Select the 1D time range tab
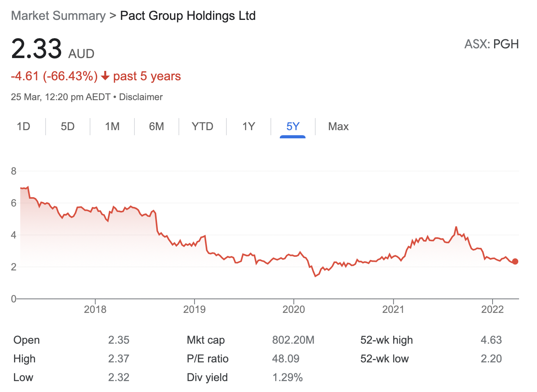The width and height of the screenshot is (537, 392). click(x=23, y=127)
